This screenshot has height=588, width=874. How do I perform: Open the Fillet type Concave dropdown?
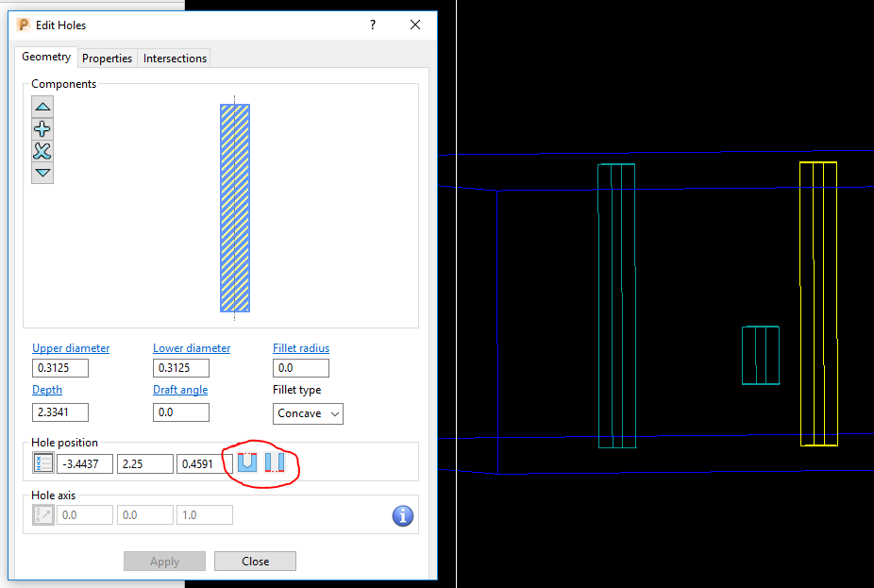click(308, 413)
